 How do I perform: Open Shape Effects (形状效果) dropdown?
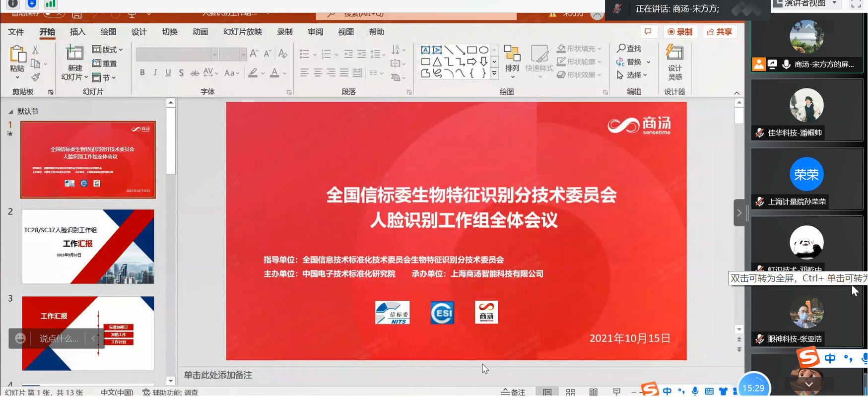click(x=579, y=75)
